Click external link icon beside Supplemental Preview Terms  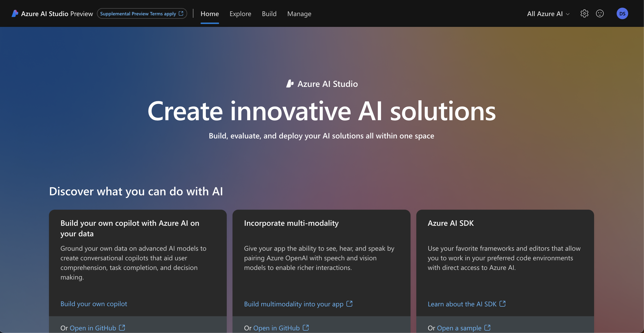pyautogui.click(x=181, y=13)
